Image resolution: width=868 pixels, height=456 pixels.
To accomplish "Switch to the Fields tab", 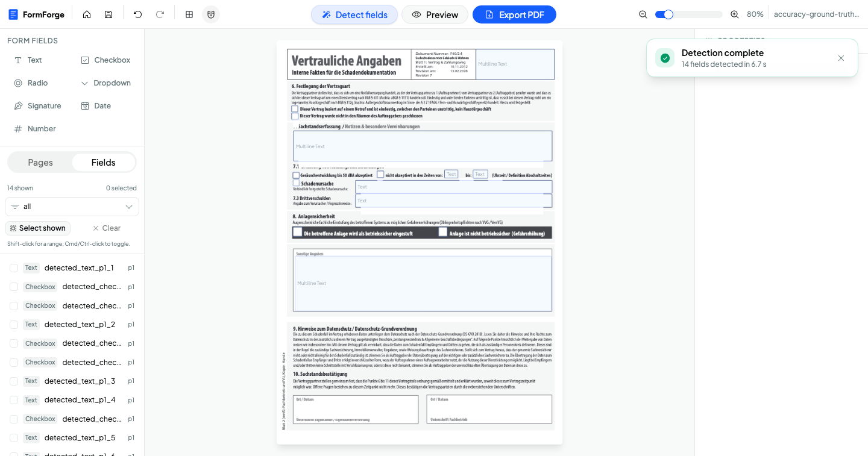I will pos(104,163).
